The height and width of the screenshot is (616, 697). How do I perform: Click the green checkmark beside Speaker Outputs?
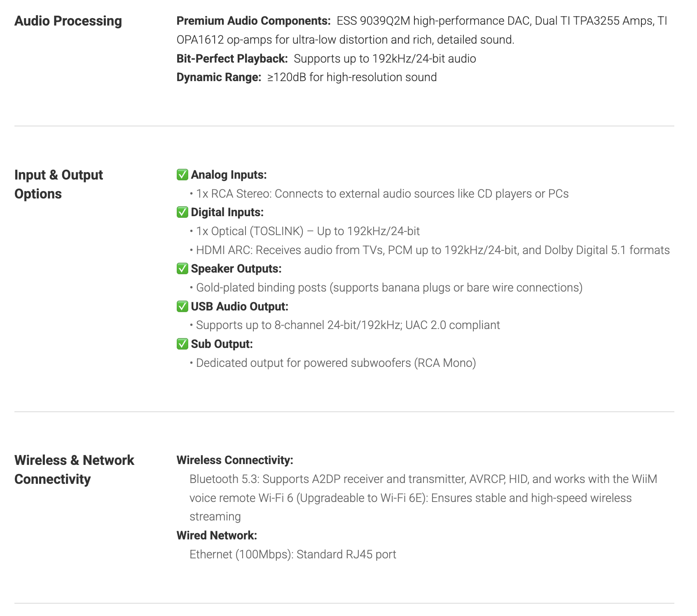(182, 269)
